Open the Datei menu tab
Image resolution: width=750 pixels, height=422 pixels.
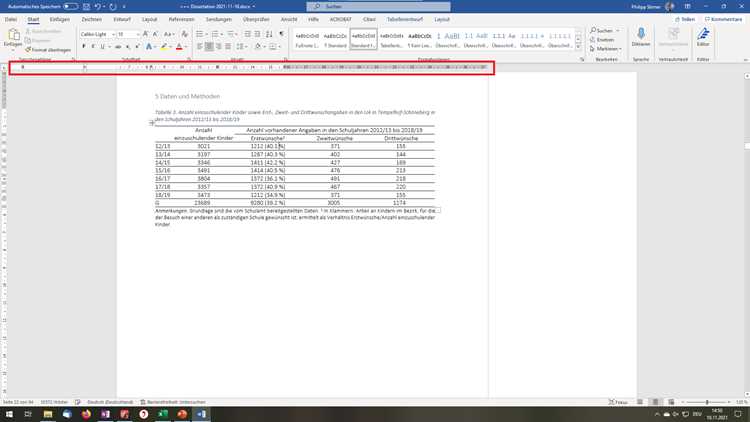pyautogui.click(x=11, y=20)
